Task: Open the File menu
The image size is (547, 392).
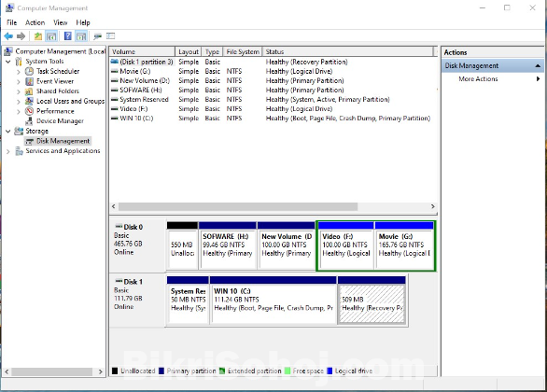Action: 11,22
